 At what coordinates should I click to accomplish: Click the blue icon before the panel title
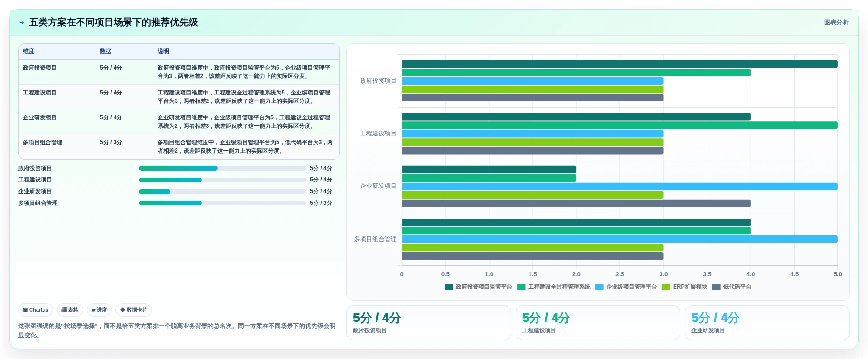[x=22, y=23]
